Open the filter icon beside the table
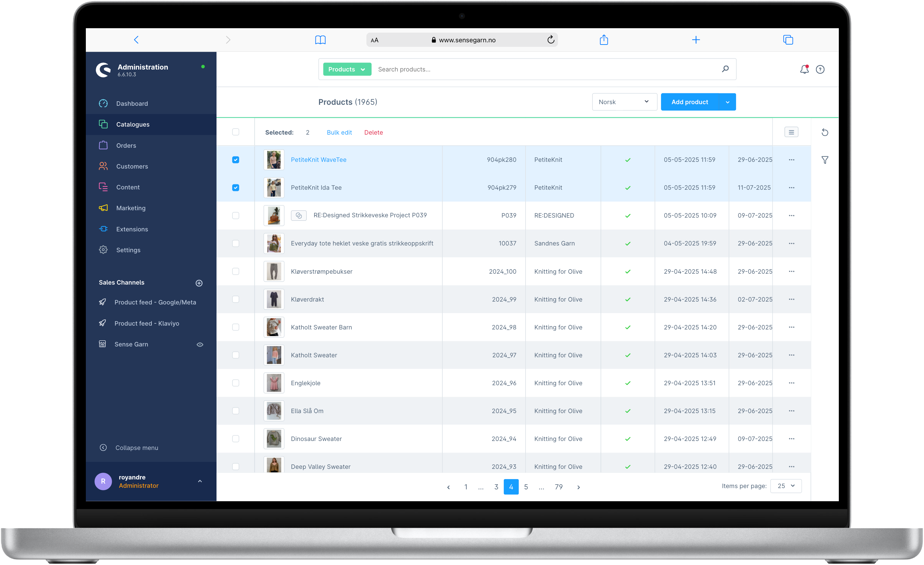 coord(825,160)
